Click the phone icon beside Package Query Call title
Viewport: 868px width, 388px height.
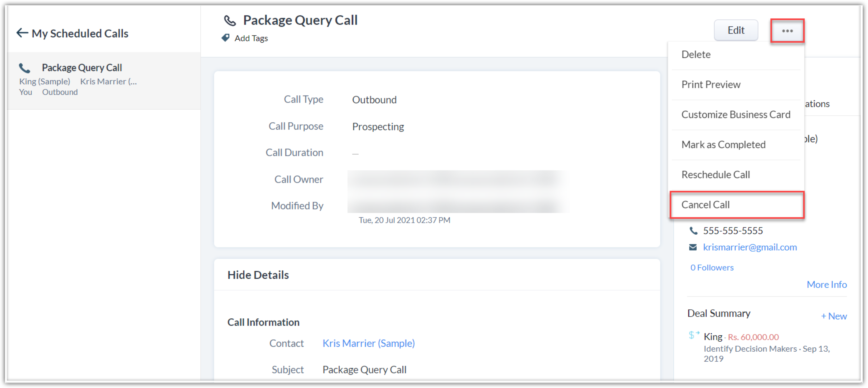(x=230, y=21)
